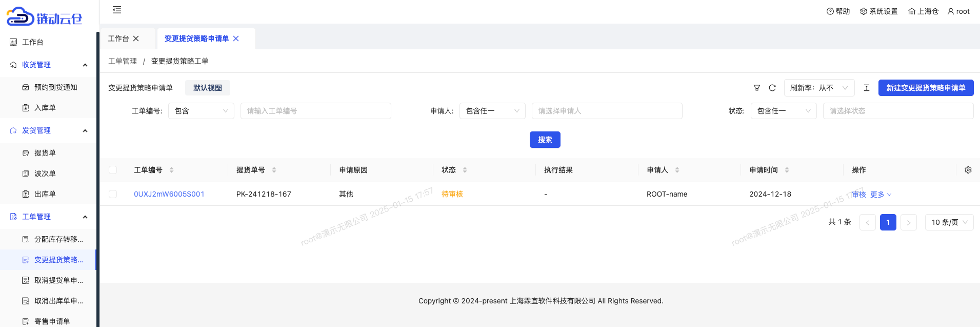Switch to the 工作台 tab

click(x=118, y=39)
